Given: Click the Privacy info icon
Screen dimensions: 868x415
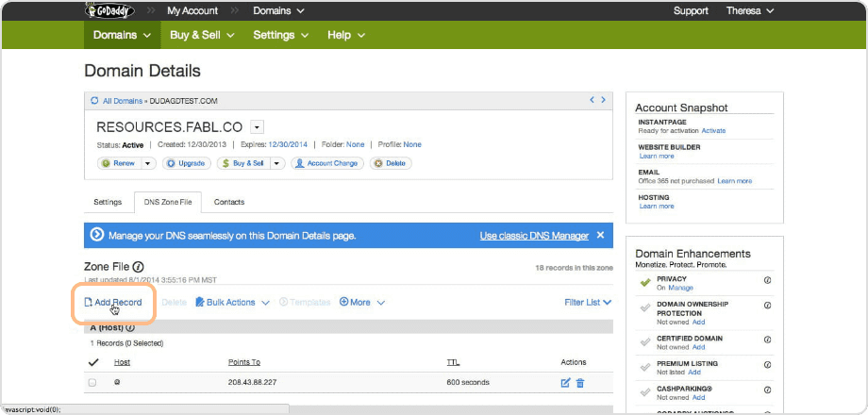Looking at the screenshot, I should click(767, 280).
